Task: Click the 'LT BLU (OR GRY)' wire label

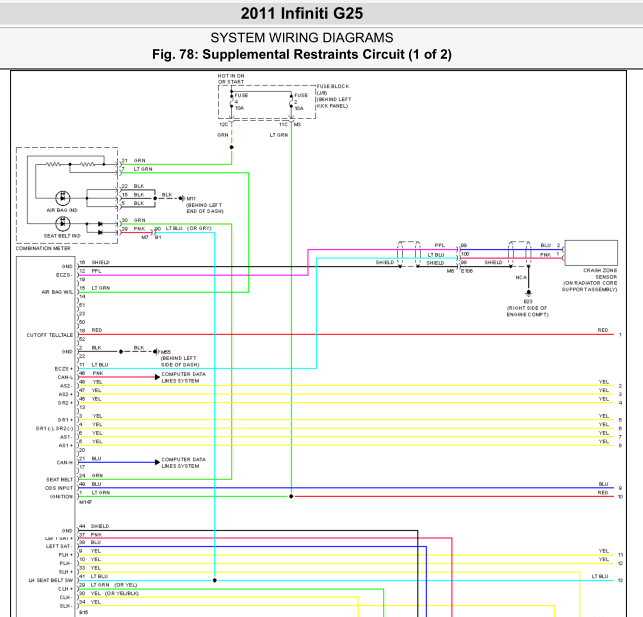Action: (x=188, y=228)
